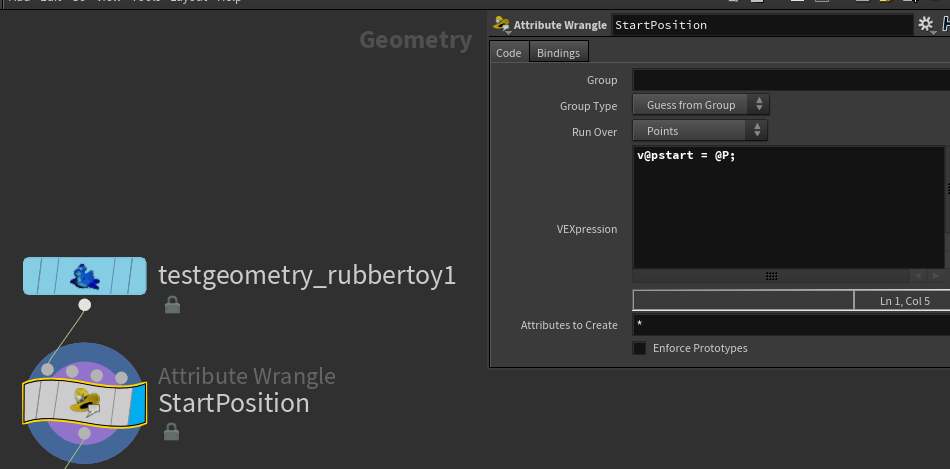Open the Group Type dropdown
The image size is (950, 469).
click(x=701, y=105)
